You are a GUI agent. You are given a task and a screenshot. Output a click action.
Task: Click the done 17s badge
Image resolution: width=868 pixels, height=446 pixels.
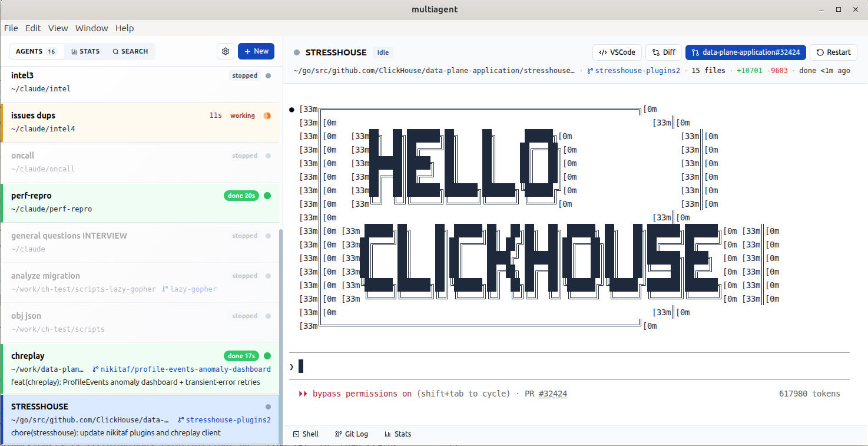click(241, 356)
